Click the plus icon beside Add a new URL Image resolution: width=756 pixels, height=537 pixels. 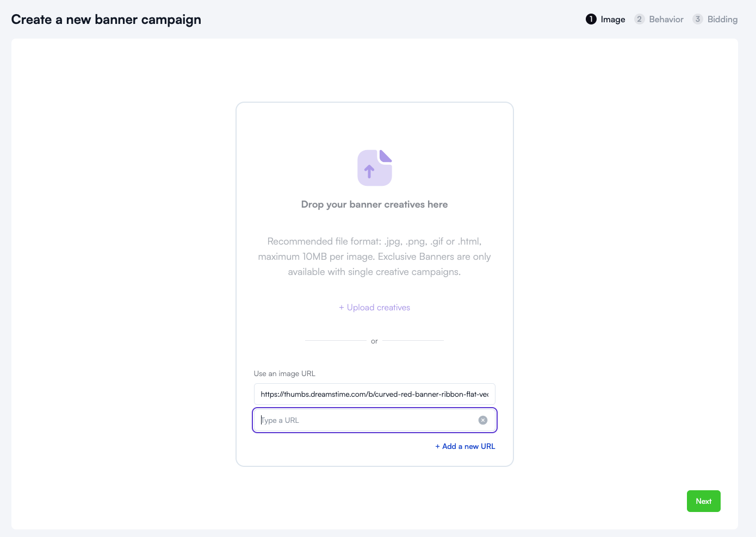(438, 446)
